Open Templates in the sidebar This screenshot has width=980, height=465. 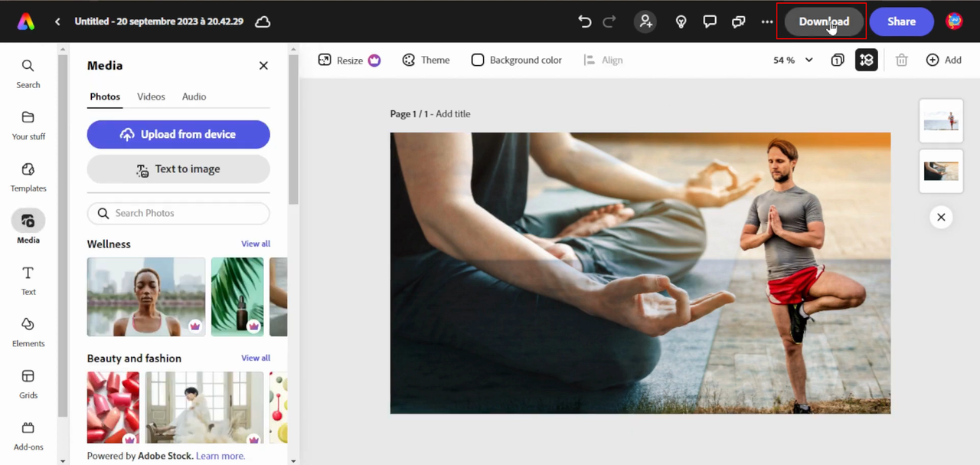click(x=28, y=177)
